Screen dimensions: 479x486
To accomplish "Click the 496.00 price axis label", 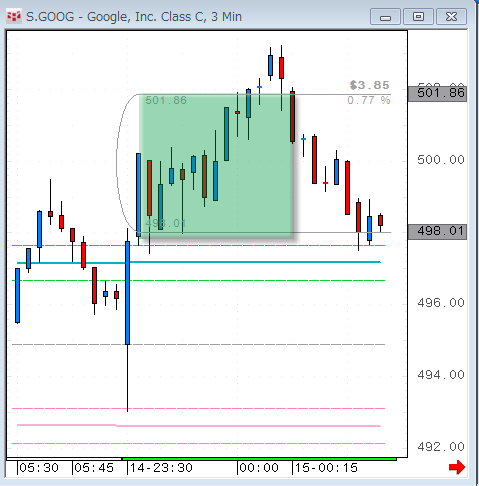I will [x=441, y=303].
